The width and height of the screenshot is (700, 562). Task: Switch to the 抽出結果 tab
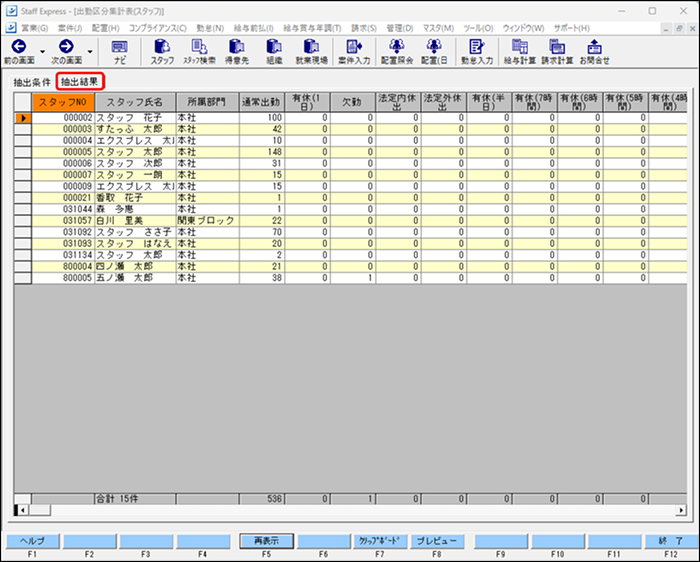[x=79, y=82]
